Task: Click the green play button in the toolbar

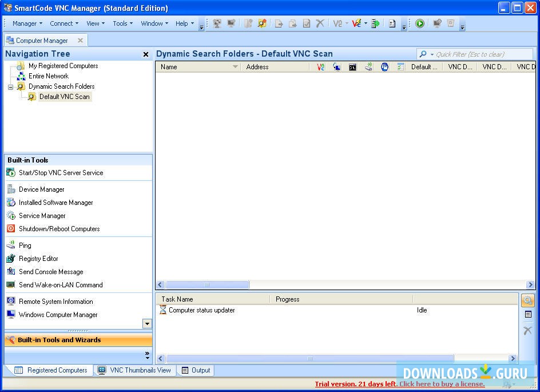Action: pyautogui.click(x=419, y=23)
